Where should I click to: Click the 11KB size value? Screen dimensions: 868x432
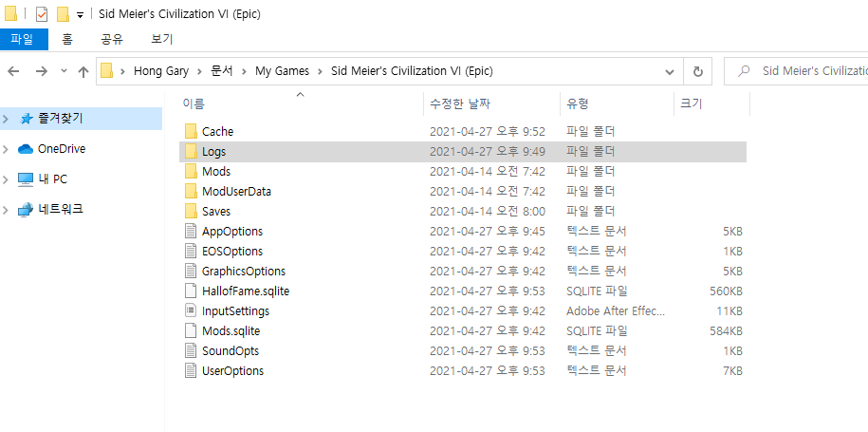[729, 310]
